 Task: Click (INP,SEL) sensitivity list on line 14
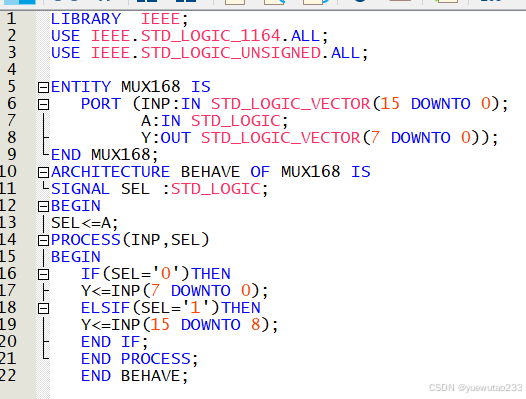pos(165,240)
